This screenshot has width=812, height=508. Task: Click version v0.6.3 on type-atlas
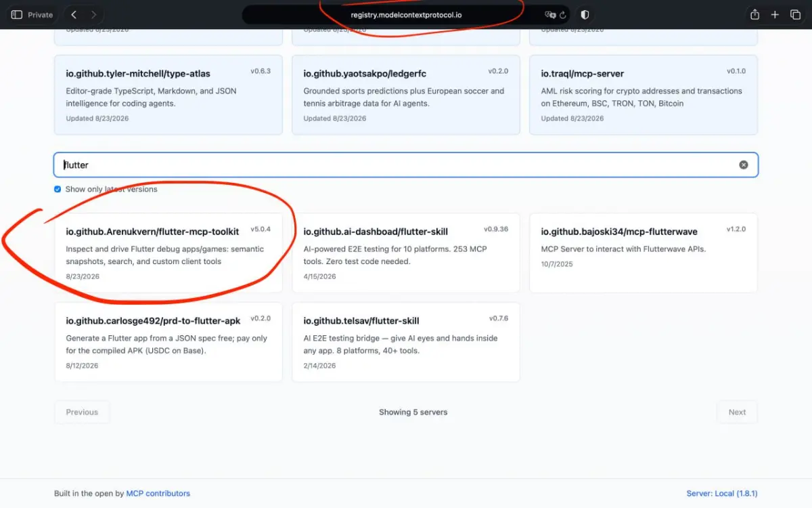coord(261,71)
